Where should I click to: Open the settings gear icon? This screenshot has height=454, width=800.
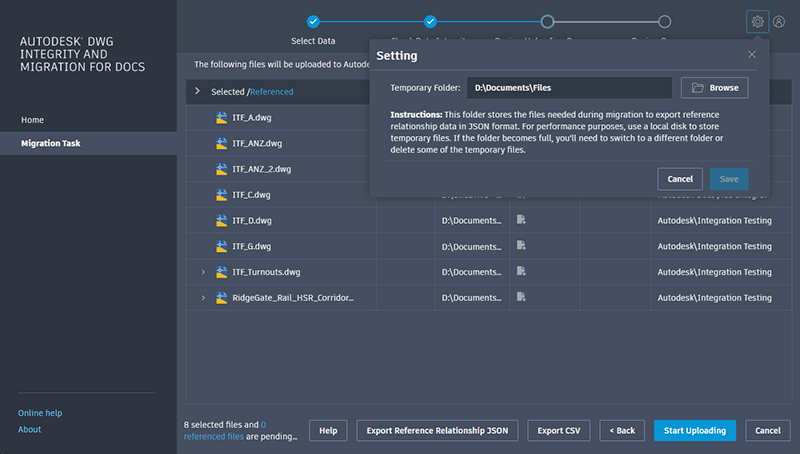757,21
